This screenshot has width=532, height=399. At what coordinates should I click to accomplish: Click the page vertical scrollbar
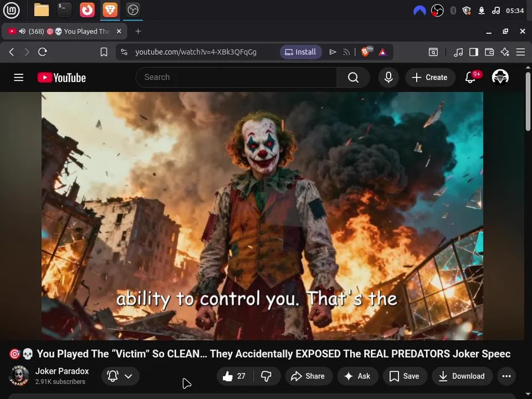[528, 101]
